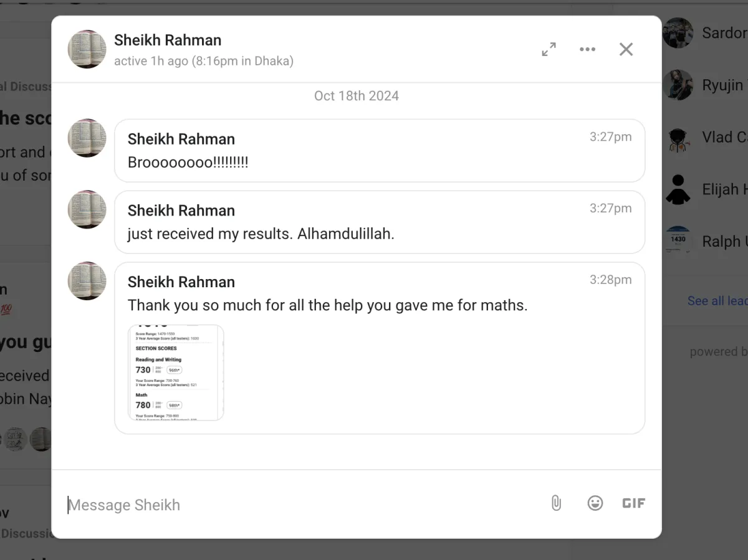Image resolution: width=748 pixels, height=560 pixels.
Task: Click Sheikh Rahman's header profile picture
Action: tap(87, 49)
